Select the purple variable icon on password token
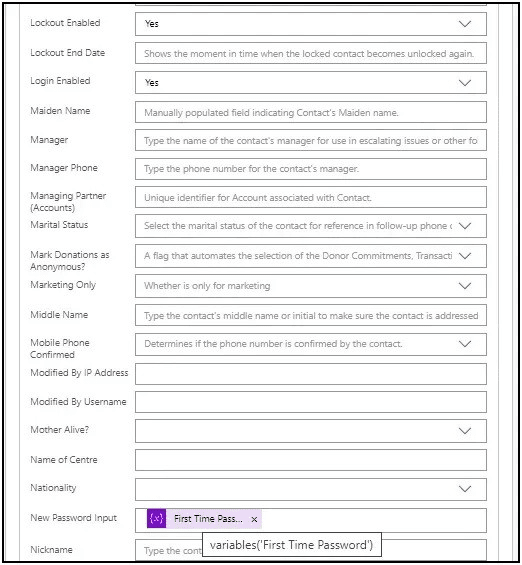Screen dimensions: 522x565 156,519
